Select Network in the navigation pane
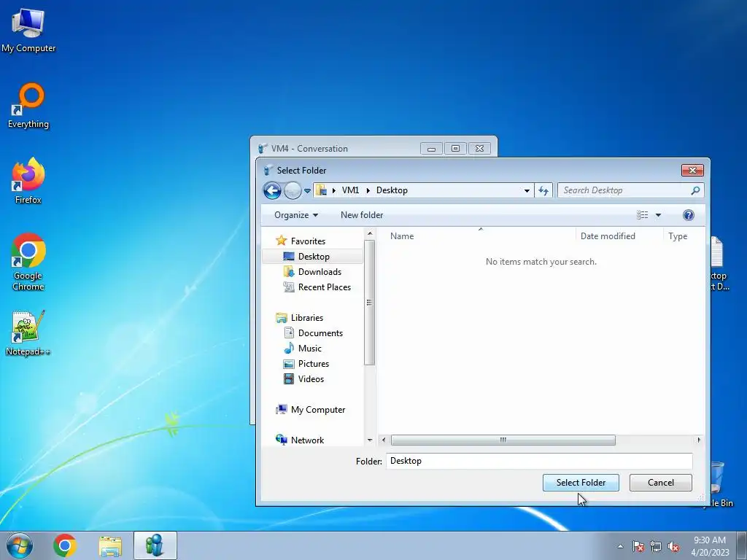 (307, 440)
